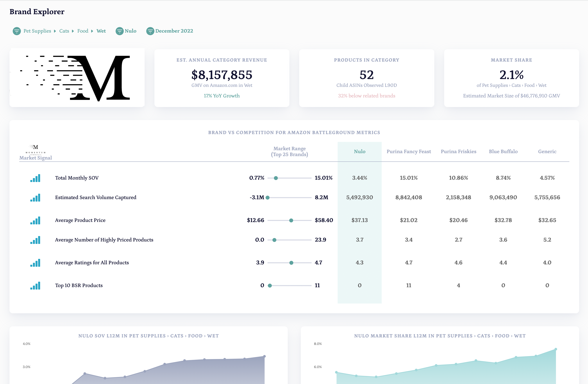Click Purina Friskies' 10.86% SOV value
588x384 pixels.
[x=459, y=178]
